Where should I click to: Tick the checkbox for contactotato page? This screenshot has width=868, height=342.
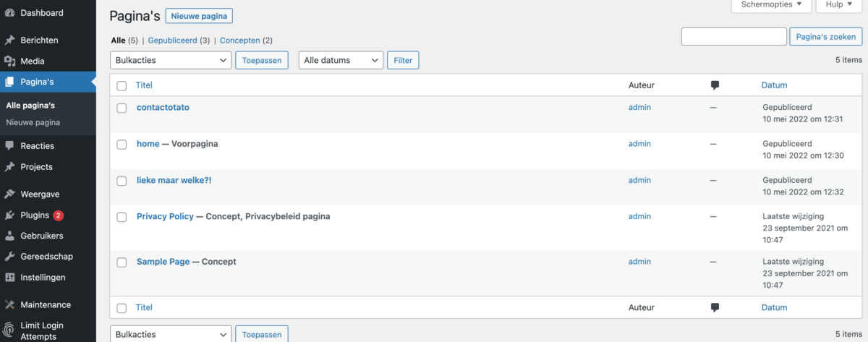coord(122,108)
